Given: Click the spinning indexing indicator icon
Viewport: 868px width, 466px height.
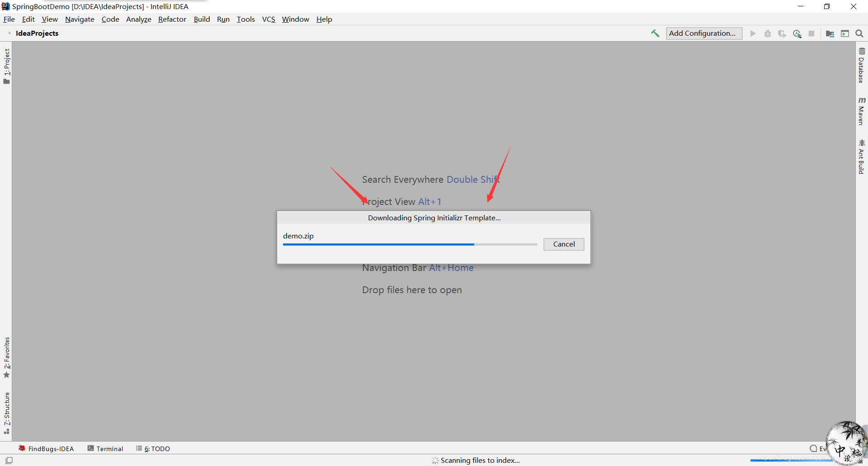Looking at the screenshot, I should point(435,461).
